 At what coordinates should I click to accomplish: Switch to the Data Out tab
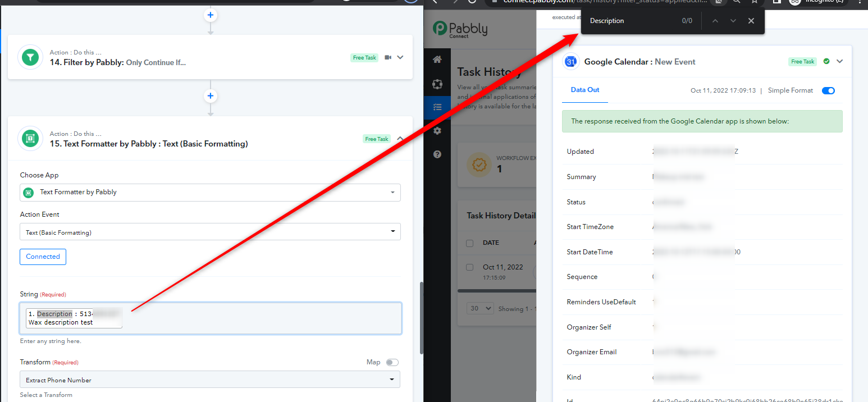click(585, 90)
